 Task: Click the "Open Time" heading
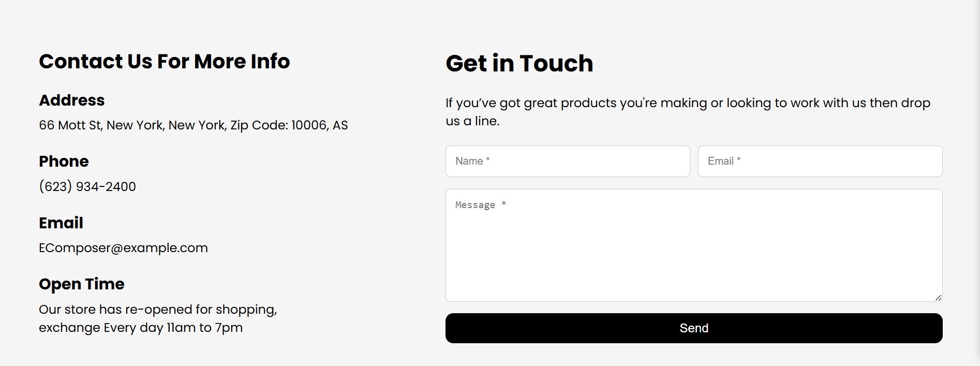point(82,284)
